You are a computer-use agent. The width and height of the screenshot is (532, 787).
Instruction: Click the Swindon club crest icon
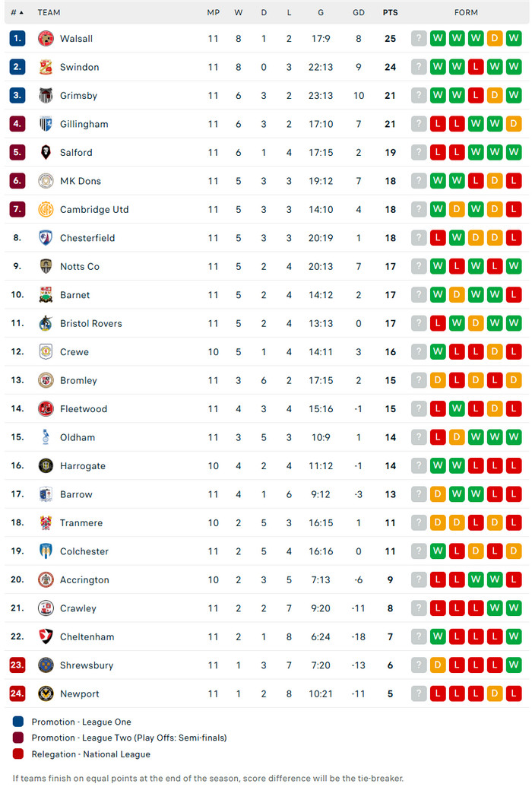[46, 67]
